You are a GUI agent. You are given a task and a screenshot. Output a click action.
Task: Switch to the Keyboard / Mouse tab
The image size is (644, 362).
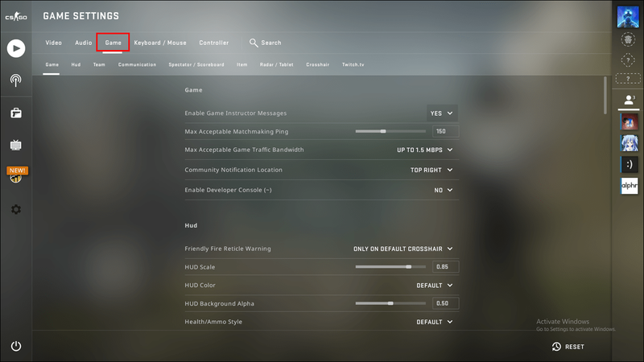point(160,43)
